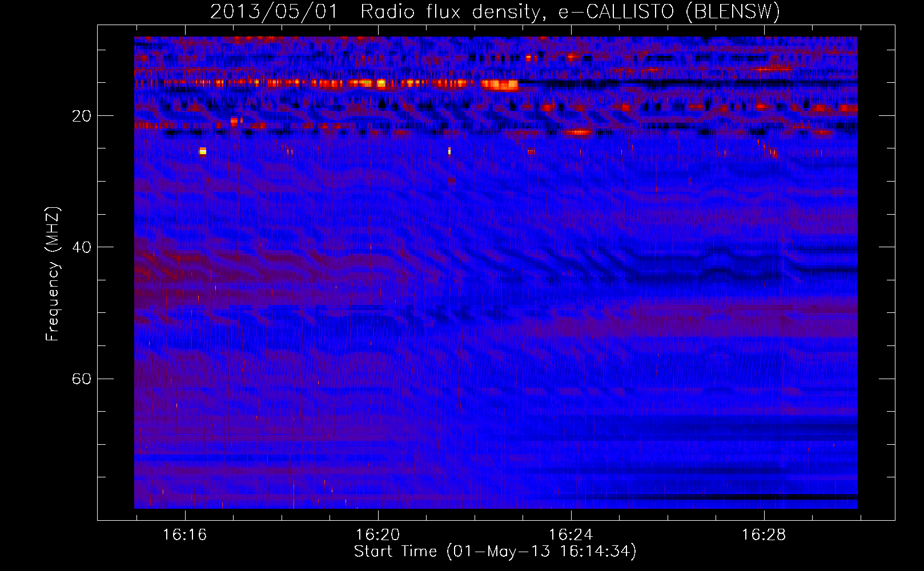This screenshot has height=571, width=924.
Task: Click the 'Start Time (01-May-13 16:14:34)' label
Action: 495,552
